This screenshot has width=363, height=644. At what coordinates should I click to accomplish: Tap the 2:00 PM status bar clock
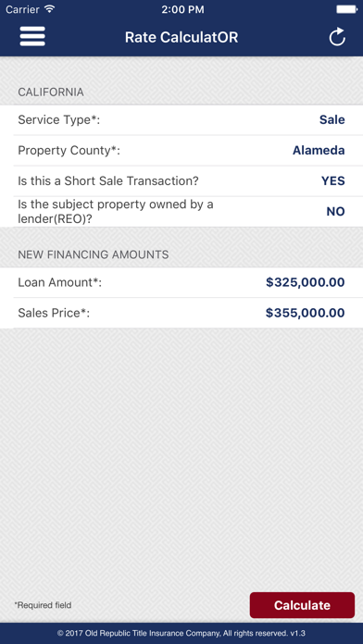pyautogui.click(x=182, y=9)
